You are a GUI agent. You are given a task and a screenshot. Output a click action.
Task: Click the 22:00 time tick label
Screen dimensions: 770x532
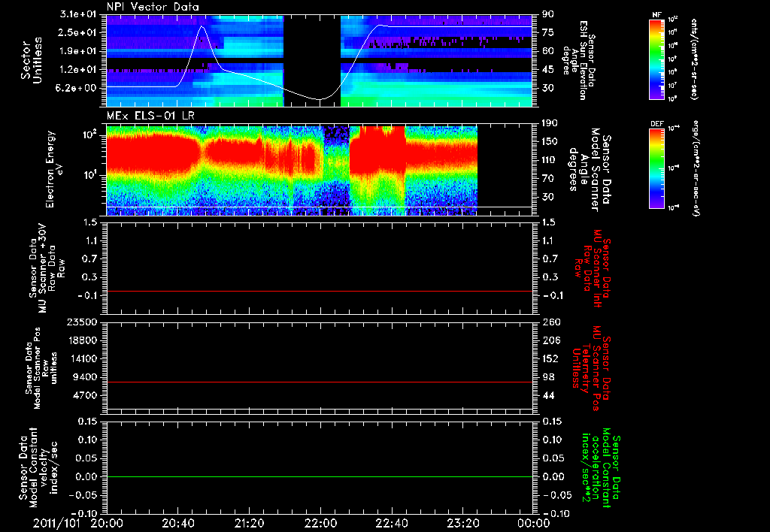click(x=320, y=523)
